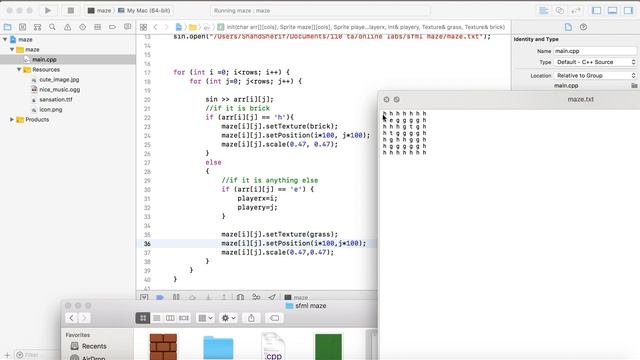Open the Type dropdown Default - C++ Source
This screenshot has width=640, height=360.
(x=595, y=62)
